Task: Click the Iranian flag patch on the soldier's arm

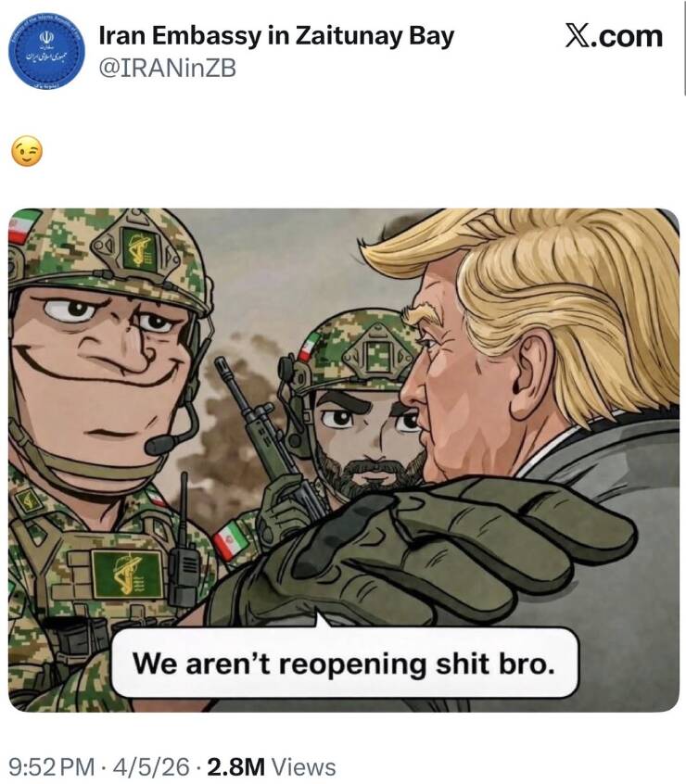Action: click(x=231, y=540)
